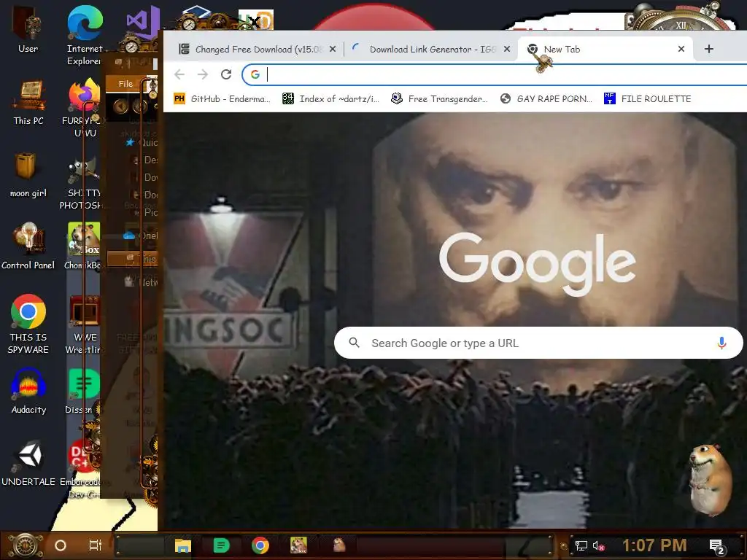Screen dimensions: 747x560
Task: Open the Free Transgender... bookmark
Action: (x=439, y=98)
